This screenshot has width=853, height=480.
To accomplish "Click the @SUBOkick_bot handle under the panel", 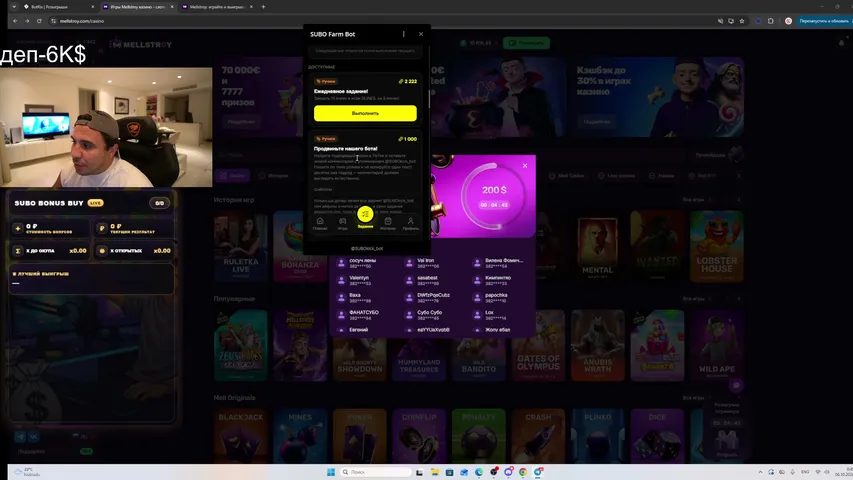I will click(367, 248).
